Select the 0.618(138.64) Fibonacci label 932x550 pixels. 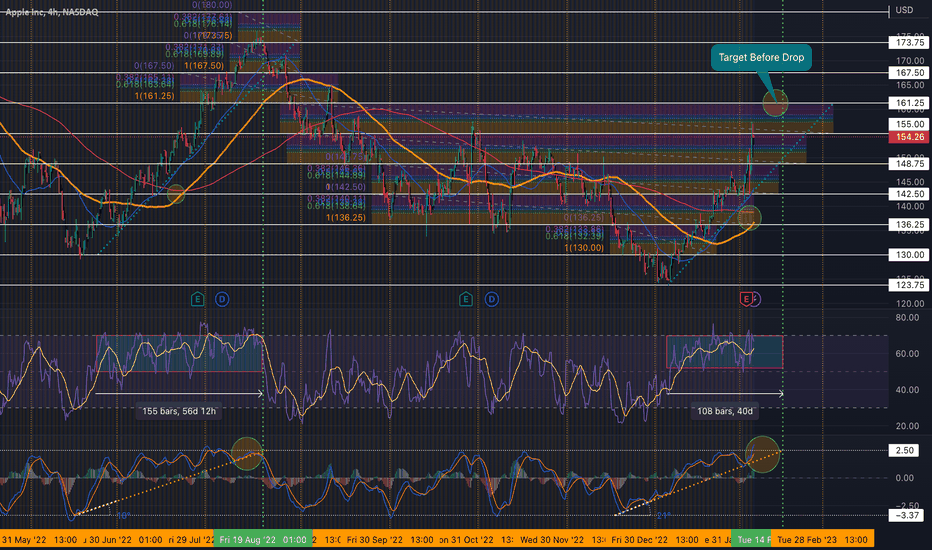(336, 206)
